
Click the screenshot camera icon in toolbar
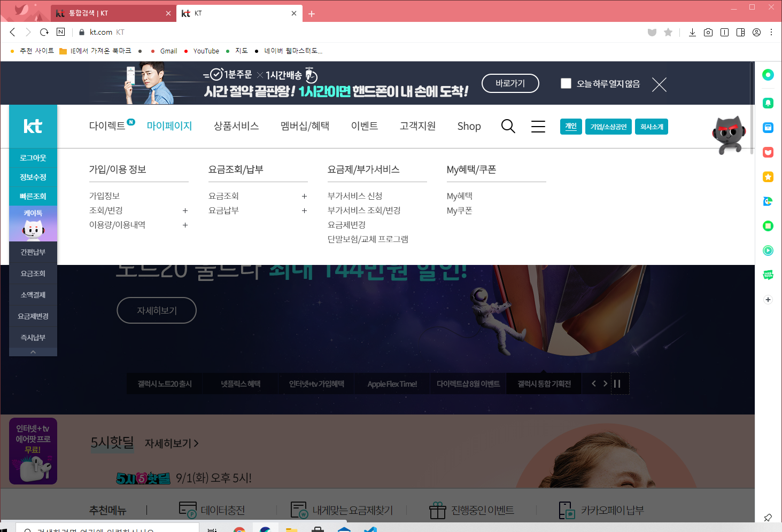pyautogui.click(x=708, y=32)
